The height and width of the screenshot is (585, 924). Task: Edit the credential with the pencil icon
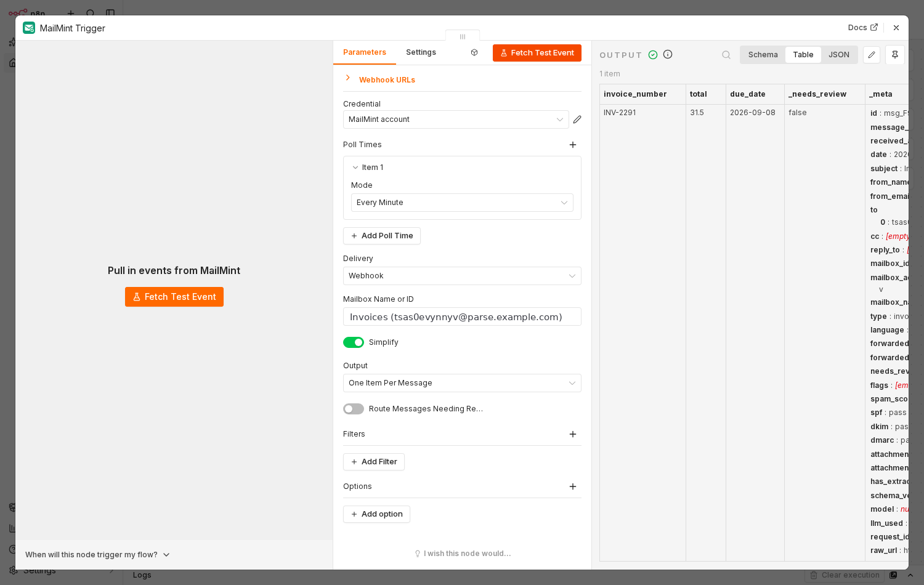pos(577,119)
